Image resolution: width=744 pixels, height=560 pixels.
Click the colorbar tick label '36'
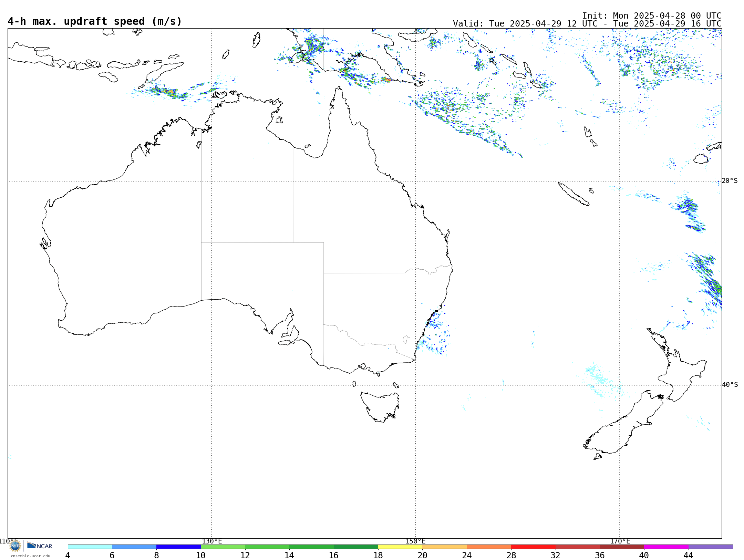pos(600,556)
